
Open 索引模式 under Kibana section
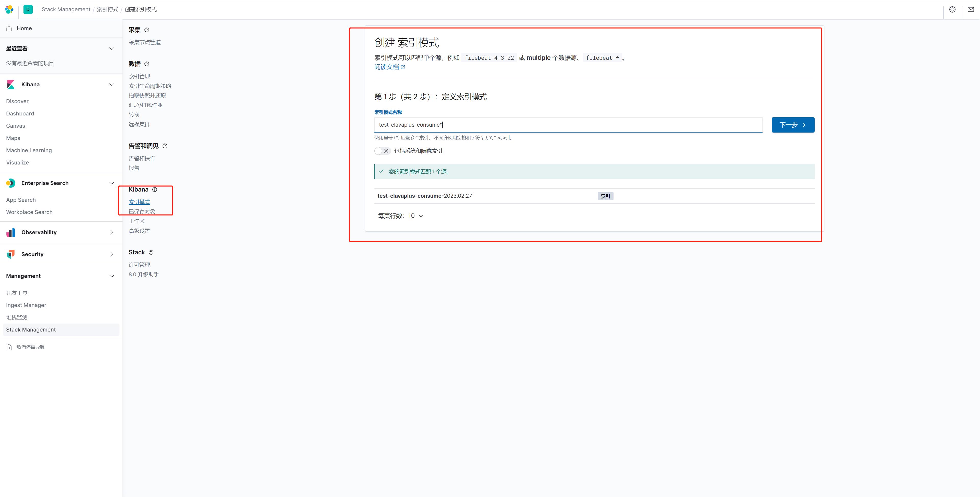(x=139, y=202)
